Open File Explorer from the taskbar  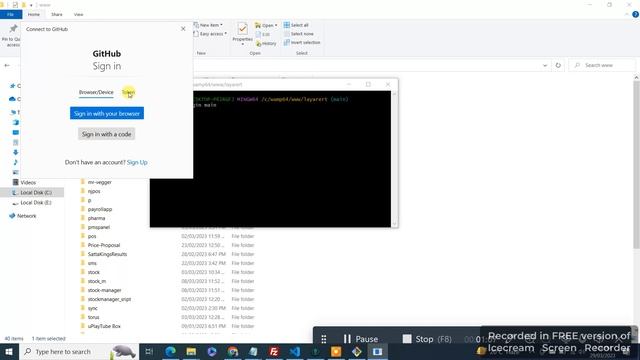tap(191, 351)
